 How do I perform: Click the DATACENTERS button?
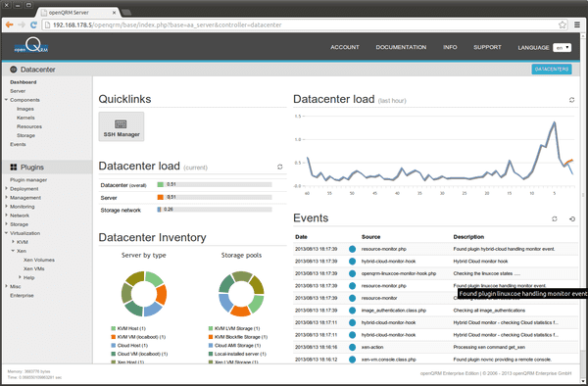pyautogui.click(x=552, y=70)
